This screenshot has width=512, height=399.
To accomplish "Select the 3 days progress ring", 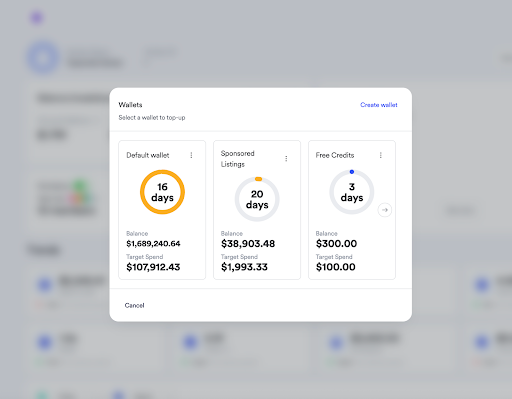I will pyautogui.click(x=352, y=192).
